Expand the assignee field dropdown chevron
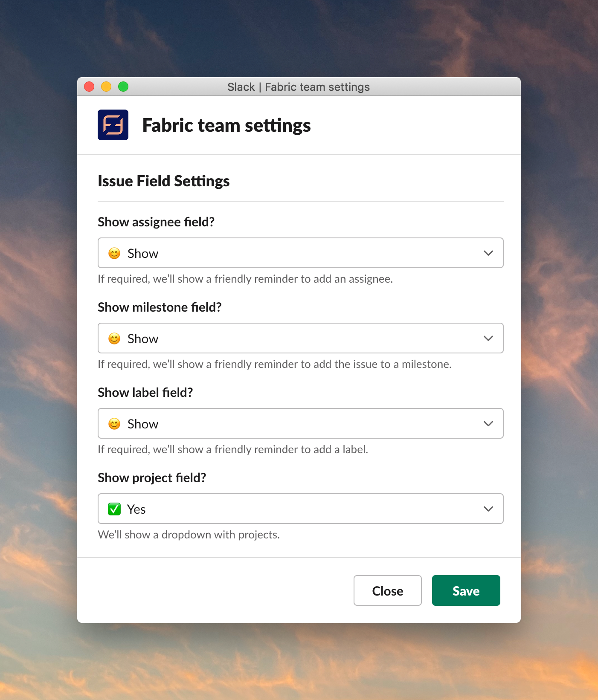Image resolution: width=598 pixels, height=700 pixels. click(x=488, y=253)
